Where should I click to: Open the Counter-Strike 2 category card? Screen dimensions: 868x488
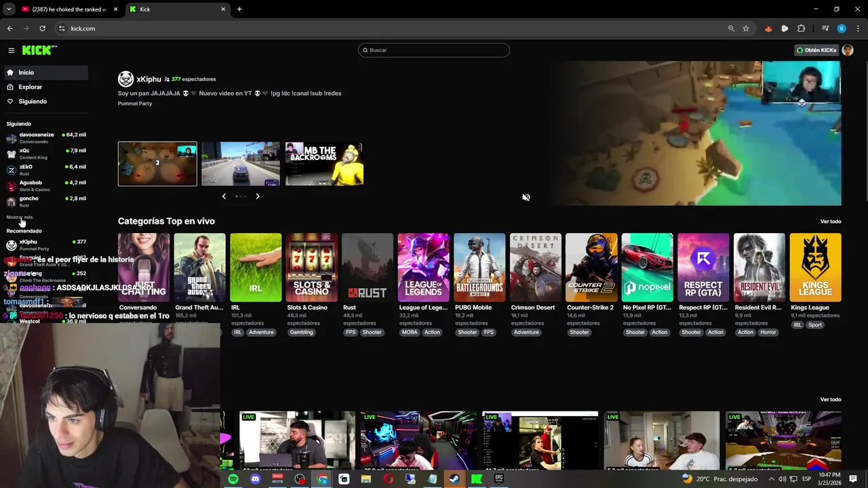591,268
